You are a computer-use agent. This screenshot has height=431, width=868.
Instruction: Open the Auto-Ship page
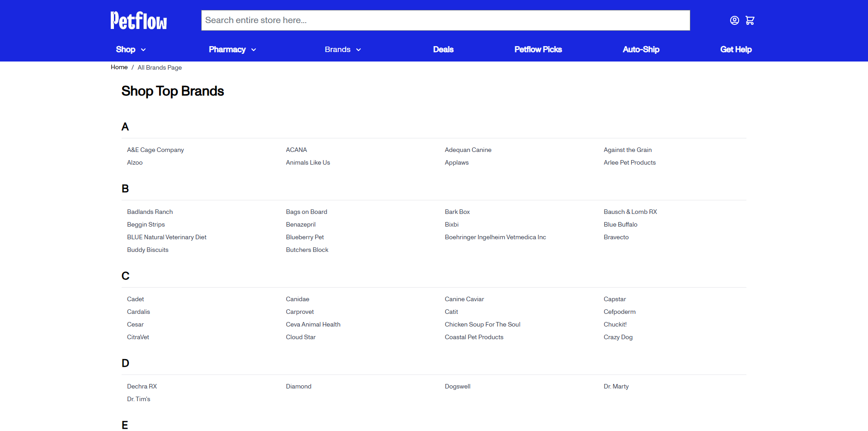641,50
